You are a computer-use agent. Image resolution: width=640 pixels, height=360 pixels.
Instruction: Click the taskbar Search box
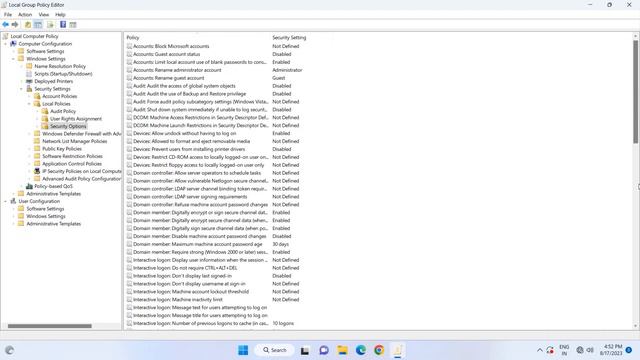pos(274,350)
